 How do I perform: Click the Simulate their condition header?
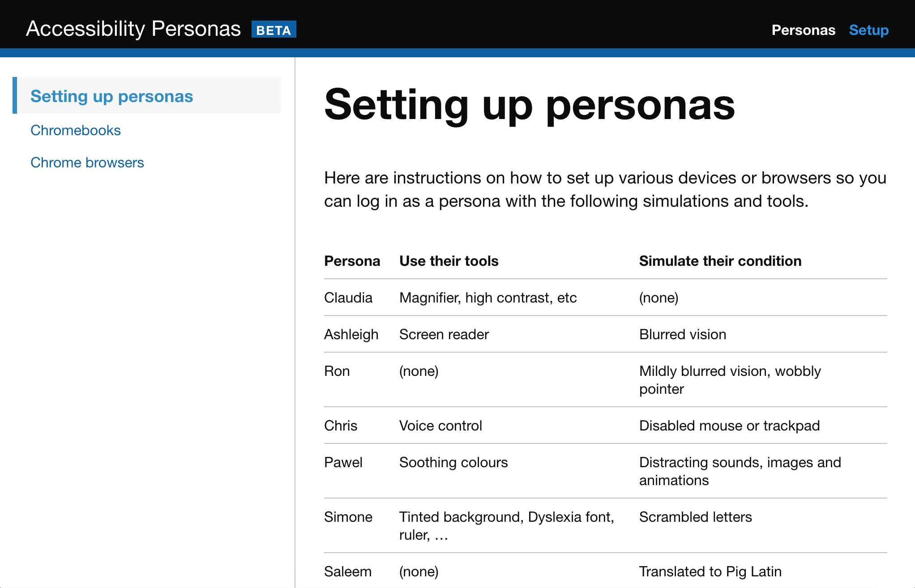[720, 261]
